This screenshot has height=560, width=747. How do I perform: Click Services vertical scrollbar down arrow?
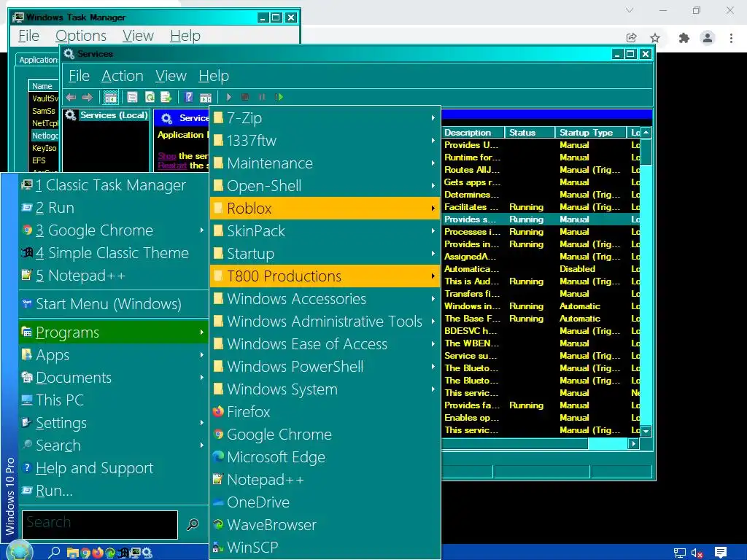coord(646,431)
